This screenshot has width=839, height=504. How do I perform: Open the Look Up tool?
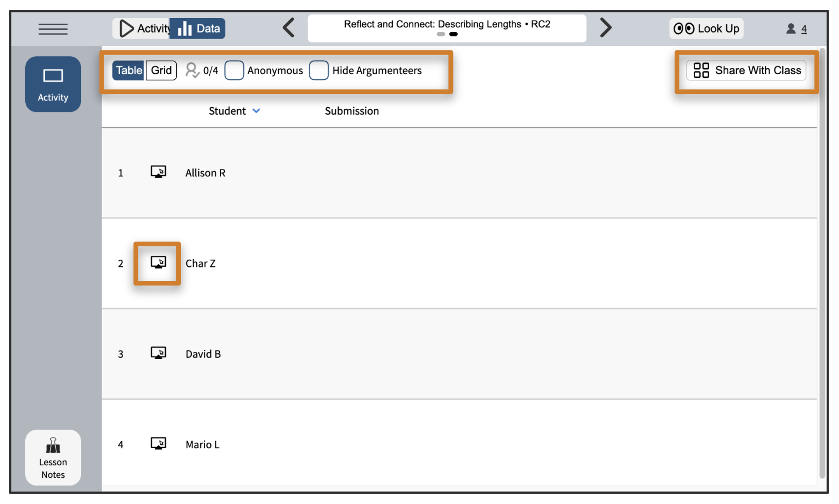(706, 28)
